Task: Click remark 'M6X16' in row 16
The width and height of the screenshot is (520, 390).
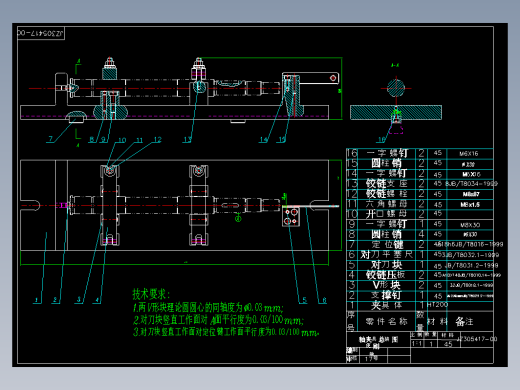Action: pyautogui.click(x=469, y=154)
